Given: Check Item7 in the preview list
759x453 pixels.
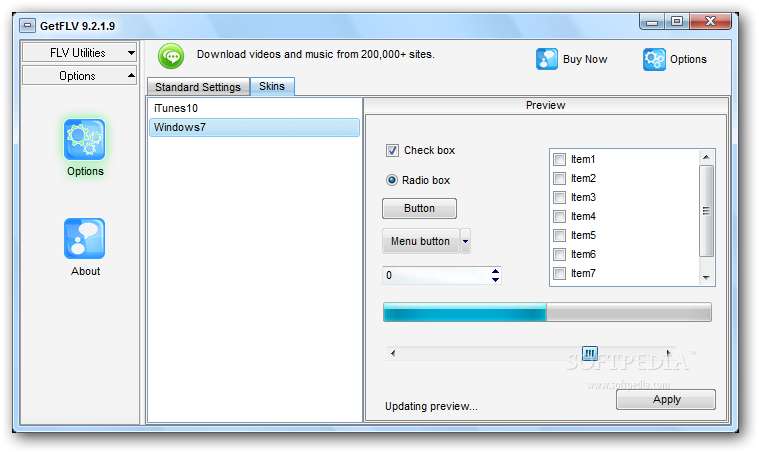Looking at the screenshot, I should [560, 273].
